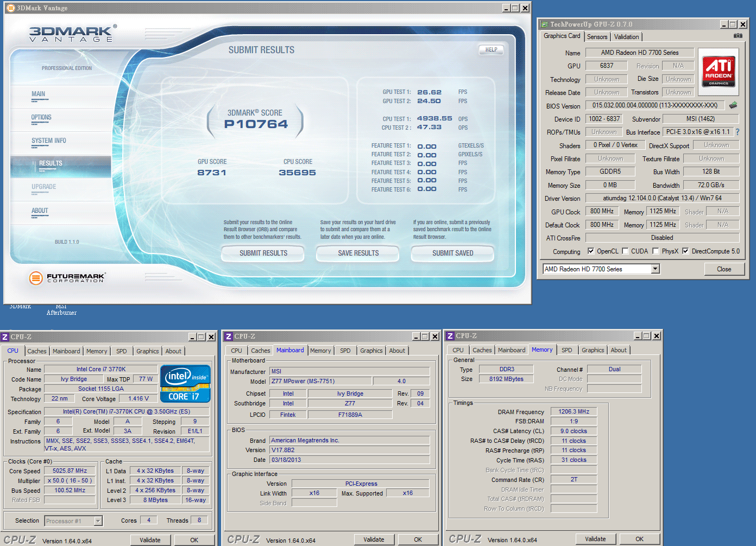The height and width of the screenshot is (546, 756).
Task: Click the Intel Core i7 logo badge
Action: pos(185,384)
